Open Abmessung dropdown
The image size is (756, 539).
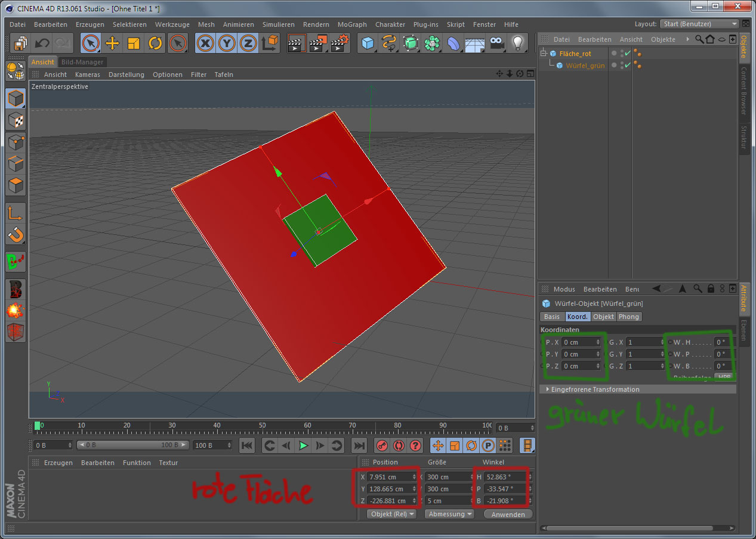(449, 514)
